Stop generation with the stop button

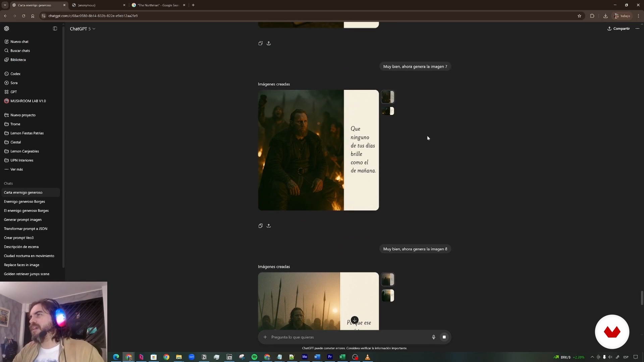[444, 337]
